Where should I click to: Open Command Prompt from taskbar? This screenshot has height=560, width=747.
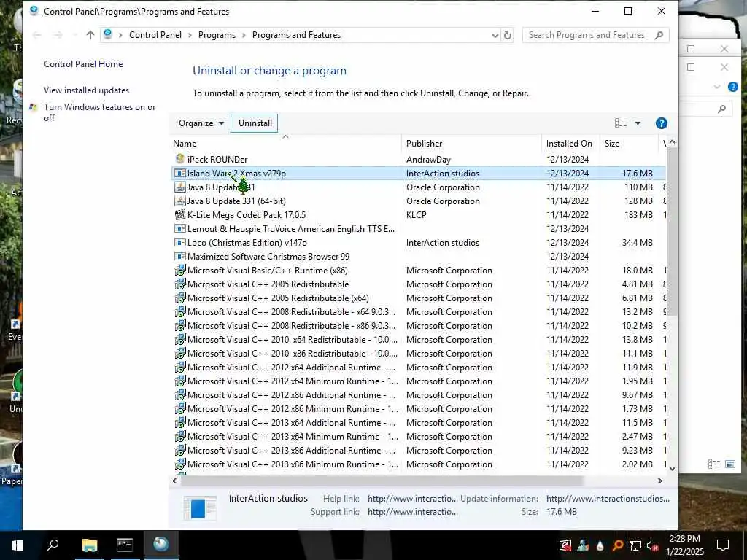125,545
